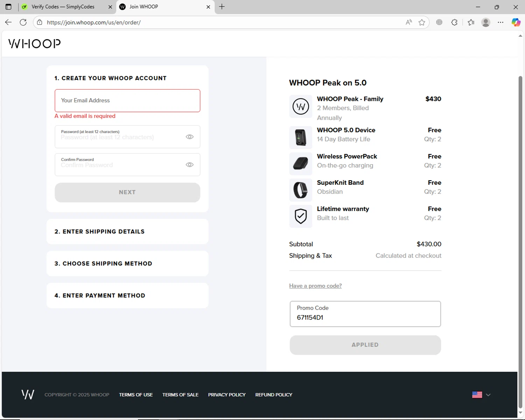Close the Join WHOOP tab
Image resolution: width=525 pixels, height=420 pixels.
208,7
